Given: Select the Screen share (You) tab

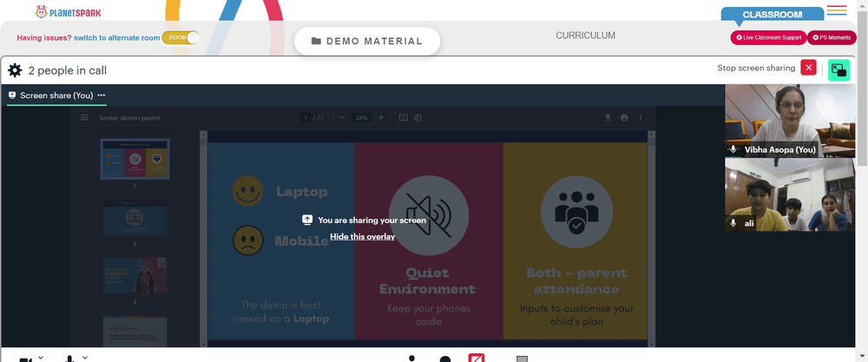Looking at the screenshot, I should point(56,95).
